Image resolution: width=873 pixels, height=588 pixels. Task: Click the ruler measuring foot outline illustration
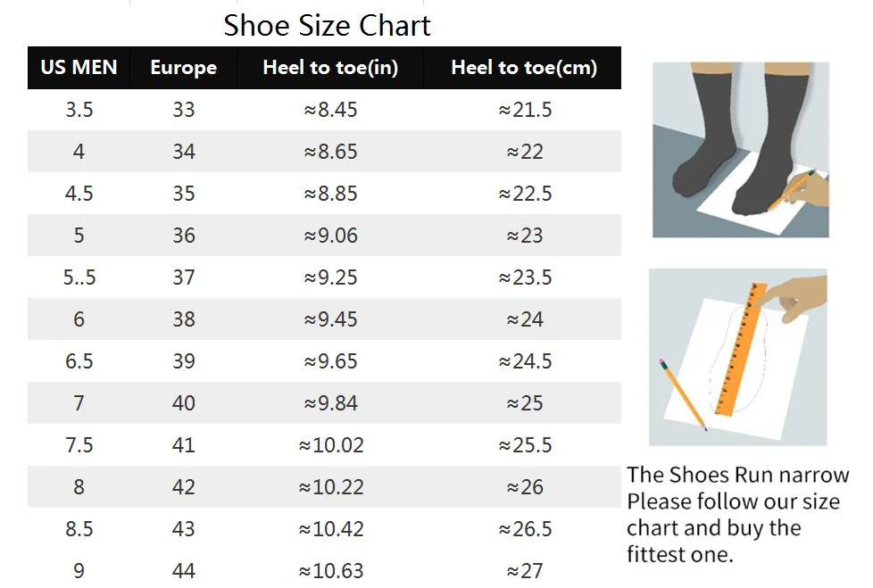(737, 357)
